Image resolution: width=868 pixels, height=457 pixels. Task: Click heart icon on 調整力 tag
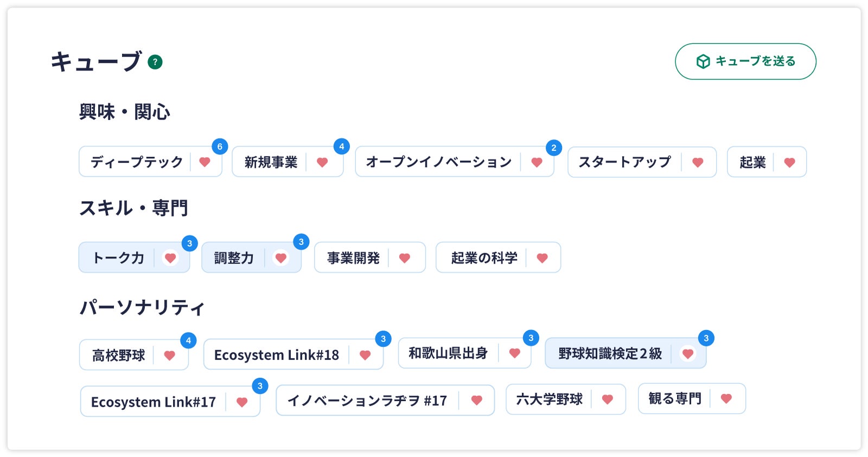281,258
